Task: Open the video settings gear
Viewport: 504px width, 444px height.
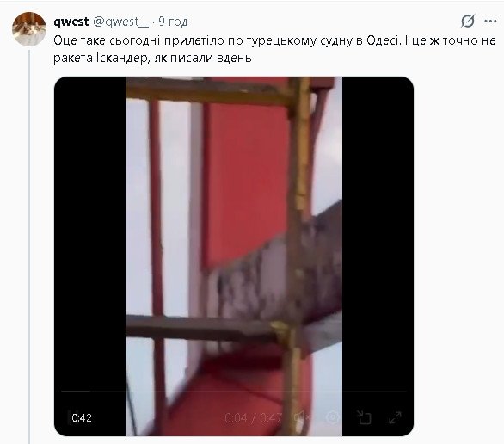Action: (332, 417)
